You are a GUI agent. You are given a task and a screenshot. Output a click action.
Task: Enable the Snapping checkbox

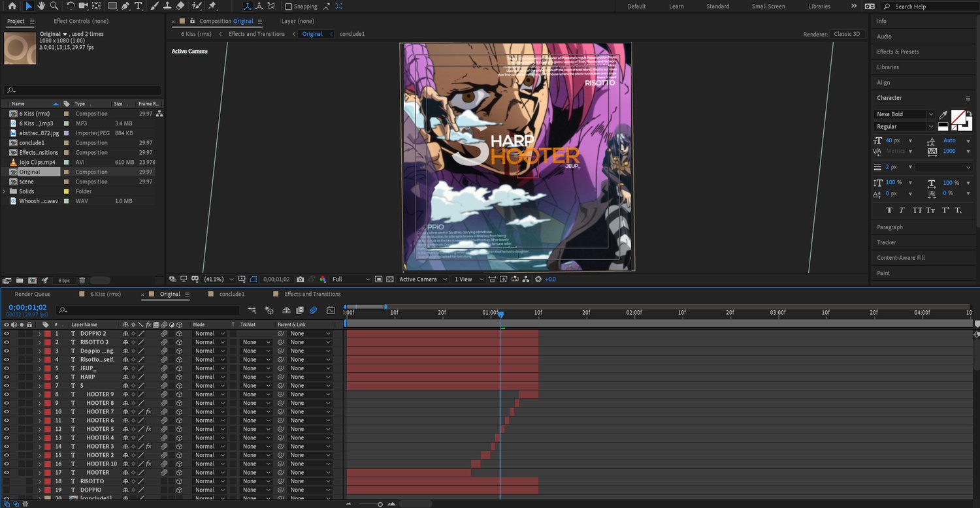pos(289,7)
